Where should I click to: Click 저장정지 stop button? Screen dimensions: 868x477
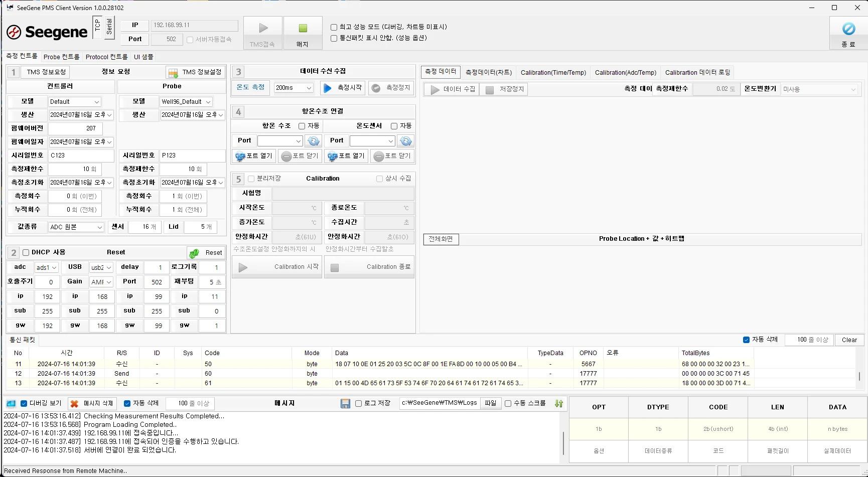pos(504,89)
